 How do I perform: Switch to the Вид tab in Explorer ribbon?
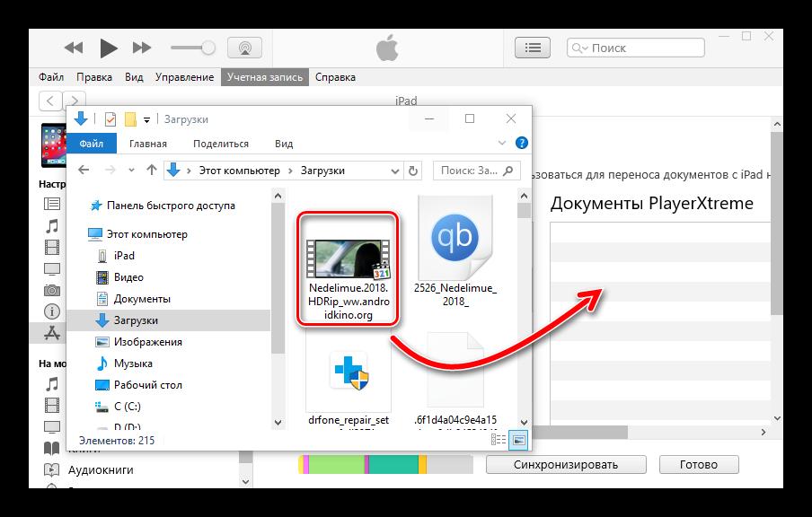(x=284, y=144)
